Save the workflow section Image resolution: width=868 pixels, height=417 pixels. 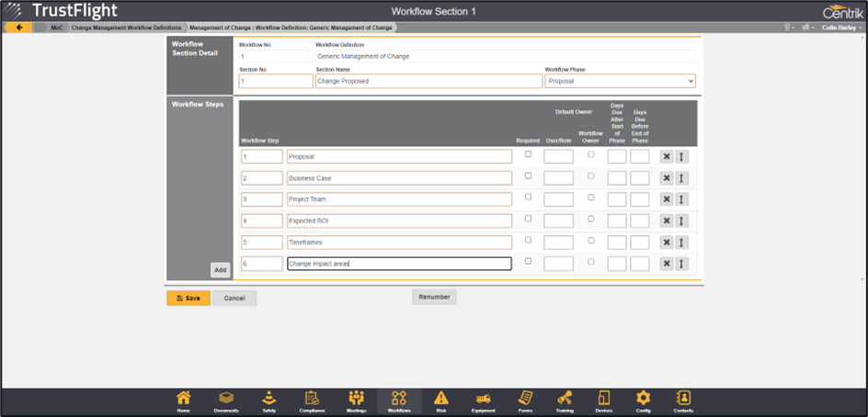click(188, 298)
